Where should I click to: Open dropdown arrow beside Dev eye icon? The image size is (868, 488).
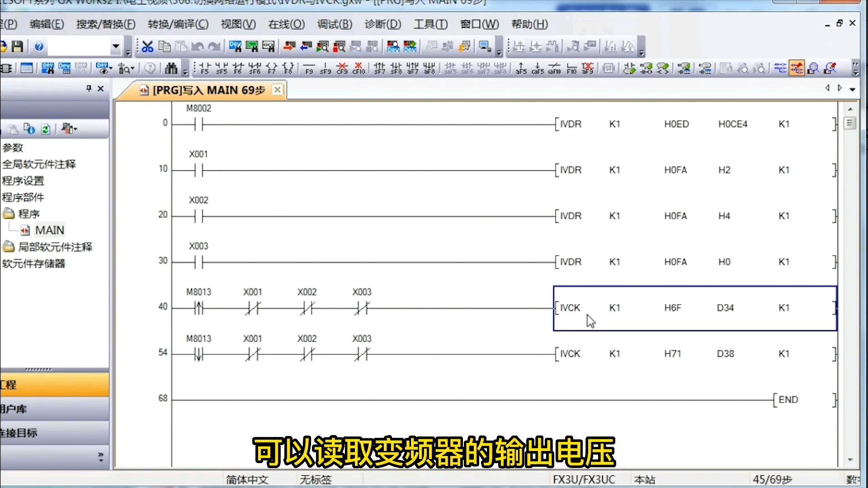[111, 69]
